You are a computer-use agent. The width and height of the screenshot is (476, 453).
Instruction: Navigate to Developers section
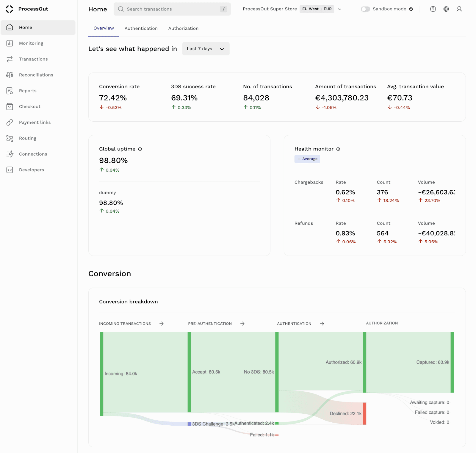point(31,170)
